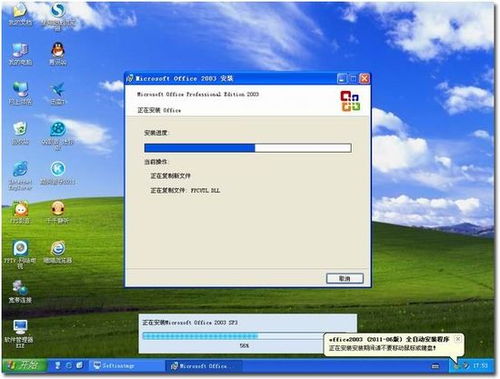Open the software manager monitor icon
Image resolution: width=500 pixels, height=379 pixels.
(x=19, y=333)
